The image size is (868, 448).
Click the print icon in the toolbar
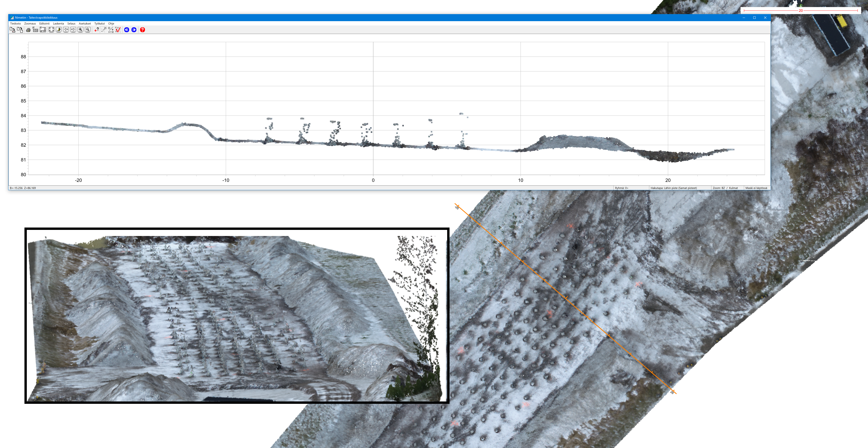pos(28,30)
